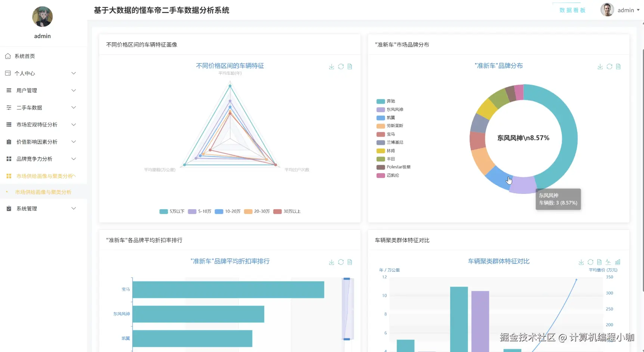Viewport: 644px width, 352px height.
Task: Expand the 品牌竞争力分析 chevron
Action: point(74,159)
